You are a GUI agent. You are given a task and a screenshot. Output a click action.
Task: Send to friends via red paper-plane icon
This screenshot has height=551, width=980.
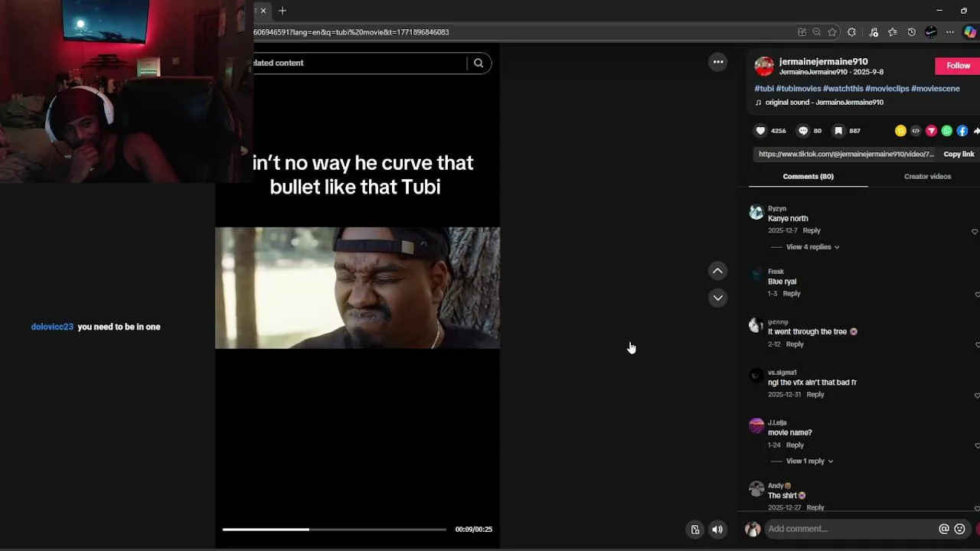pos(931,131)
